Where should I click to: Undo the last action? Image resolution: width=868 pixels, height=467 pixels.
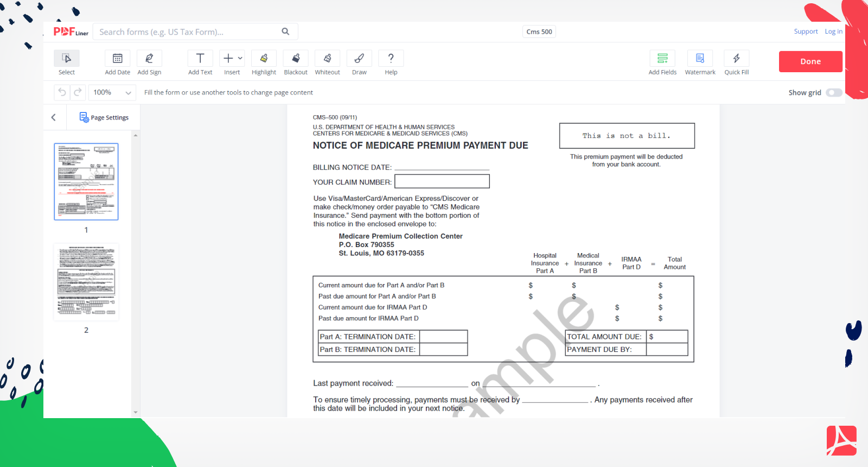(x=62, y=92)
